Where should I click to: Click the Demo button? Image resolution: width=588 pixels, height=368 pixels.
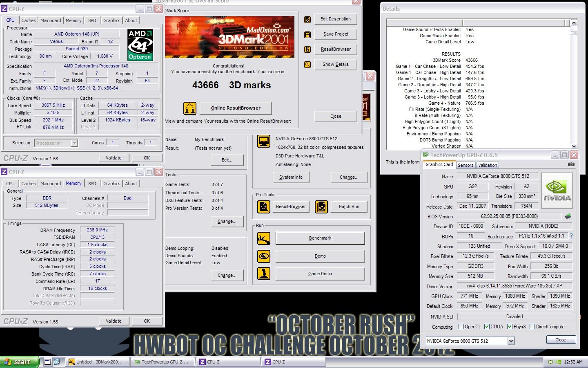point(320,256)
